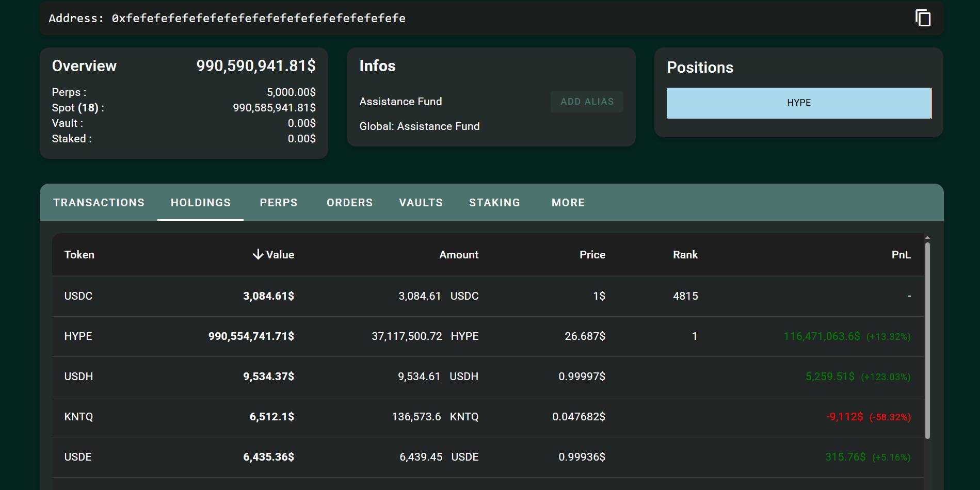
Task: Click the Add Alias button
Action: click(587, 102)
